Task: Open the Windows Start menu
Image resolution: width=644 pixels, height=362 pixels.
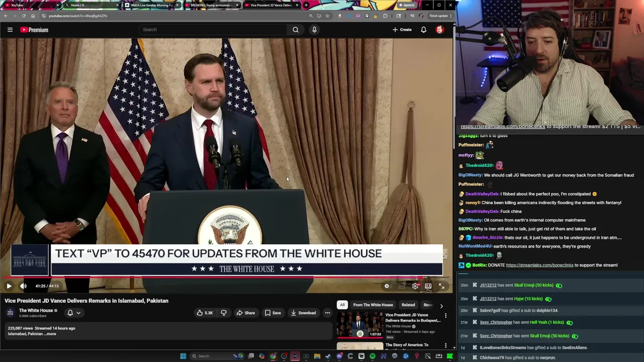Action: pyautogui.click(x=183, y=356)
